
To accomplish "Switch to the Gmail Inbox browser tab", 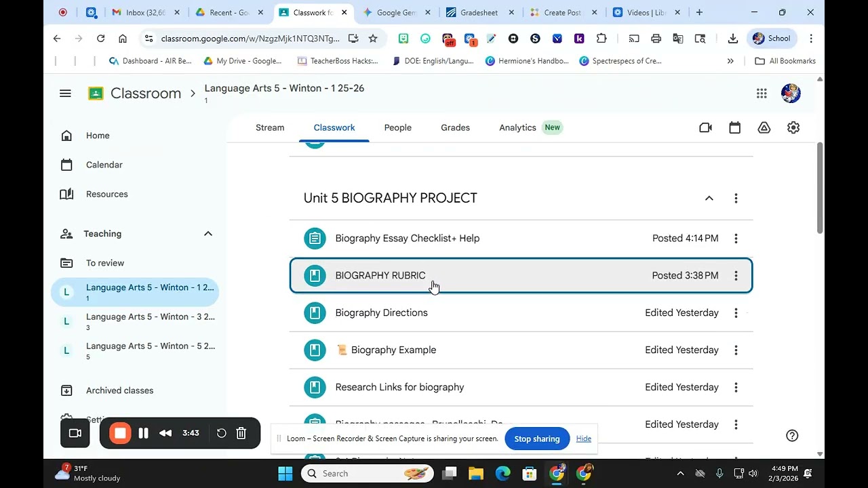I will pos(146,12).
